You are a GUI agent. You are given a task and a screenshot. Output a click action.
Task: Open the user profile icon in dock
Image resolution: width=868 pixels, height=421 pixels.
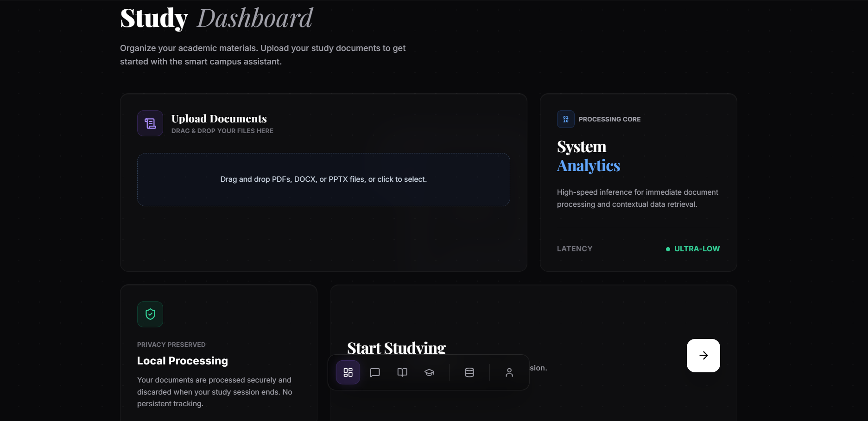(x=509, y=372)
